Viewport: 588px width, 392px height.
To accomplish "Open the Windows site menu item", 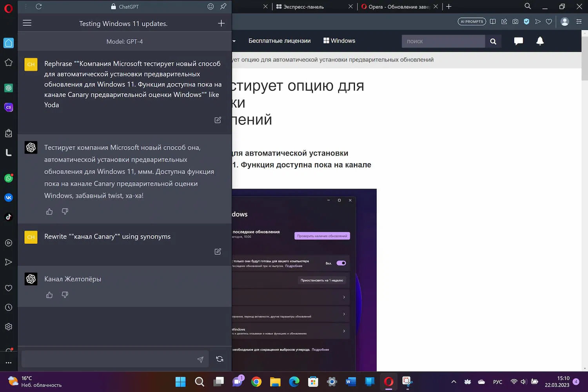I will [x=339, y=41].
